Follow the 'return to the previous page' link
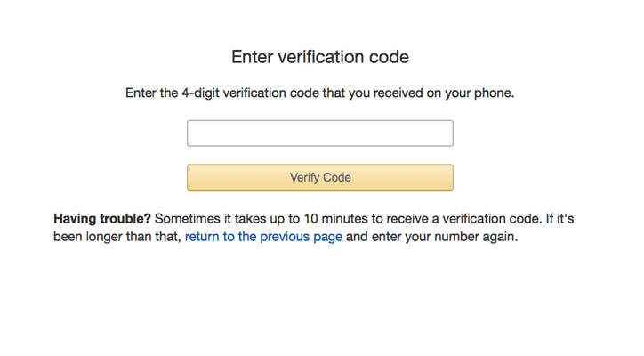The height and width of the screenshot is (356, 644). click(263, 237)
